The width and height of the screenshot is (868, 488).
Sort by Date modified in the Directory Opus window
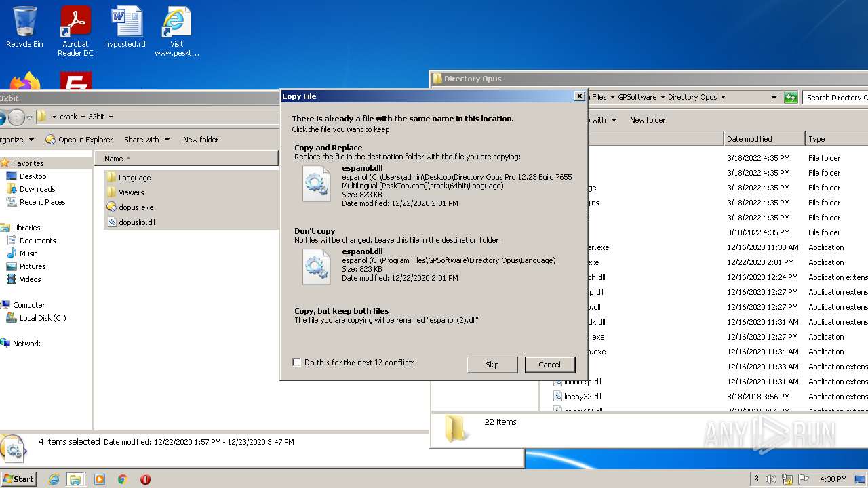[764, 139]
